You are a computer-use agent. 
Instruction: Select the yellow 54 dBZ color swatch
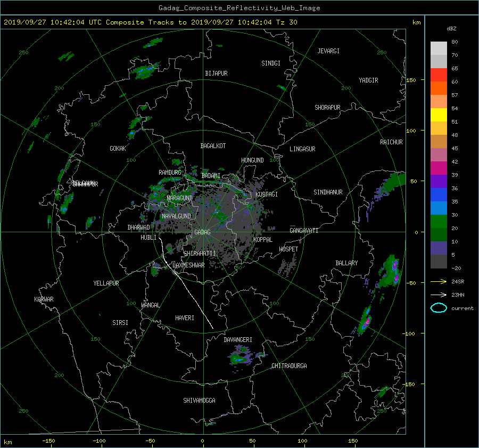439,115
